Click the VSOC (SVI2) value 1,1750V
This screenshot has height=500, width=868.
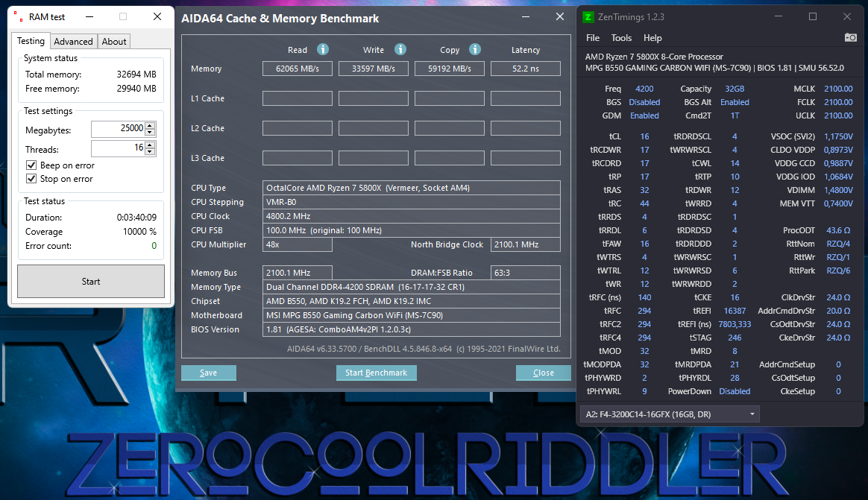point(838,136)
